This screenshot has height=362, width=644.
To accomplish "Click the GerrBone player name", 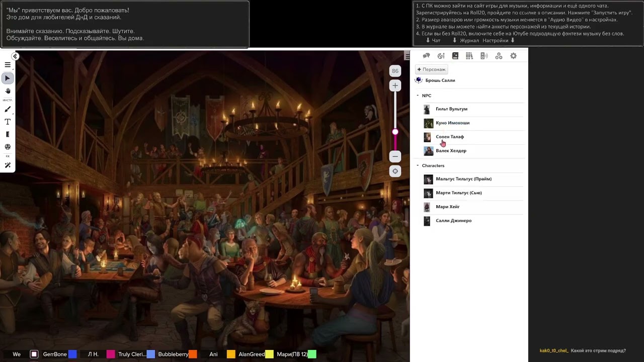I will coord(55,354).
